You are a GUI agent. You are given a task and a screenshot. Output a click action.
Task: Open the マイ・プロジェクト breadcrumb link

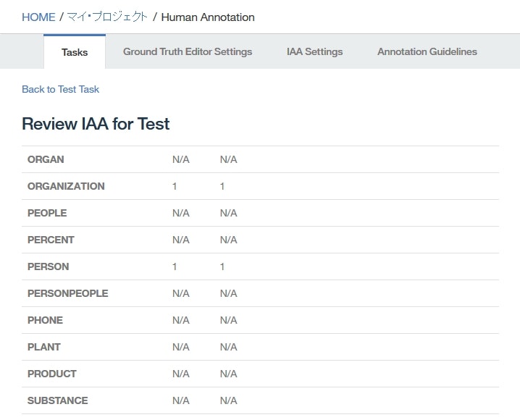click(107, 17)
